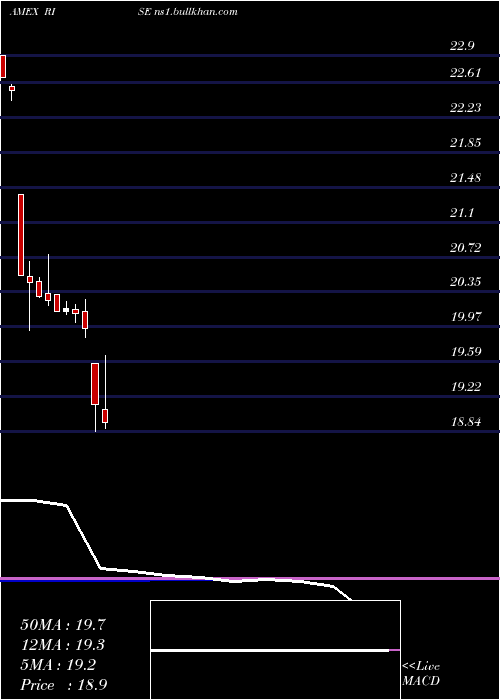Click the 18.84 price level label
The width and height of the screenshot is (500, 700).
pyautogui.click(x=465, y=421)
